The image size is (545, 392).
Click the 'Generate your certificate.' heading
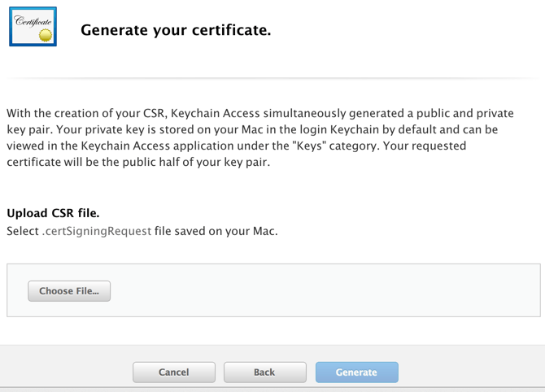[x=176, y=30]
